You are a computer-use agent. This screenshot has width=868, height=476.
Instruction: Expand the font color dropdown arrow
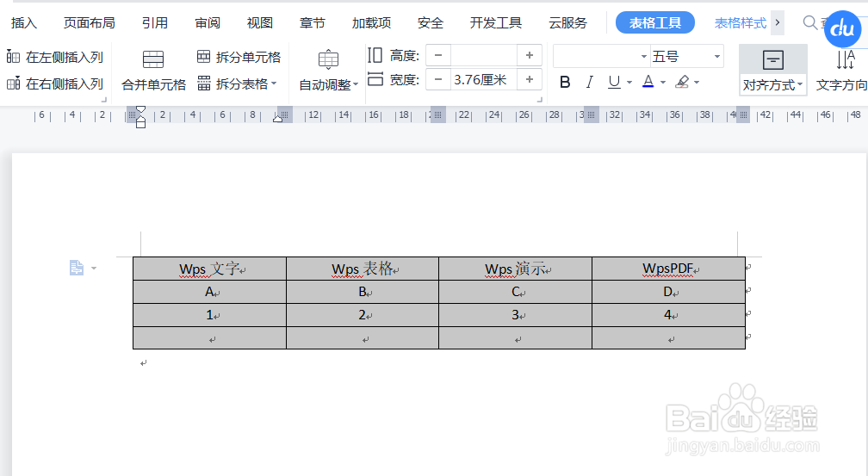[663, 83]
